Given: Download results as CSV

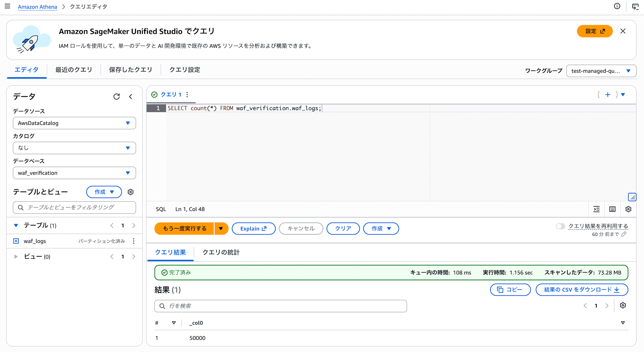Looking at the screenshot, I should tap(582, 290).
